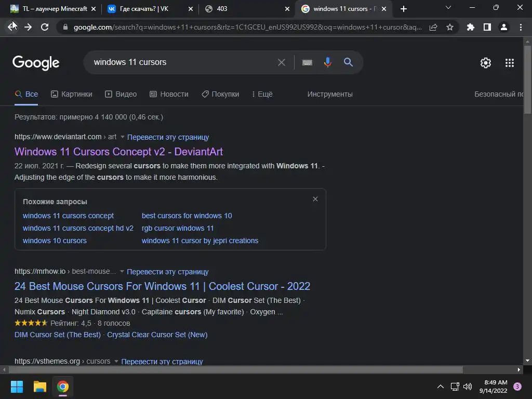532x399 pixels.
Task: Expand the Ещё more options menu
Action: click(x=262, y=95)
